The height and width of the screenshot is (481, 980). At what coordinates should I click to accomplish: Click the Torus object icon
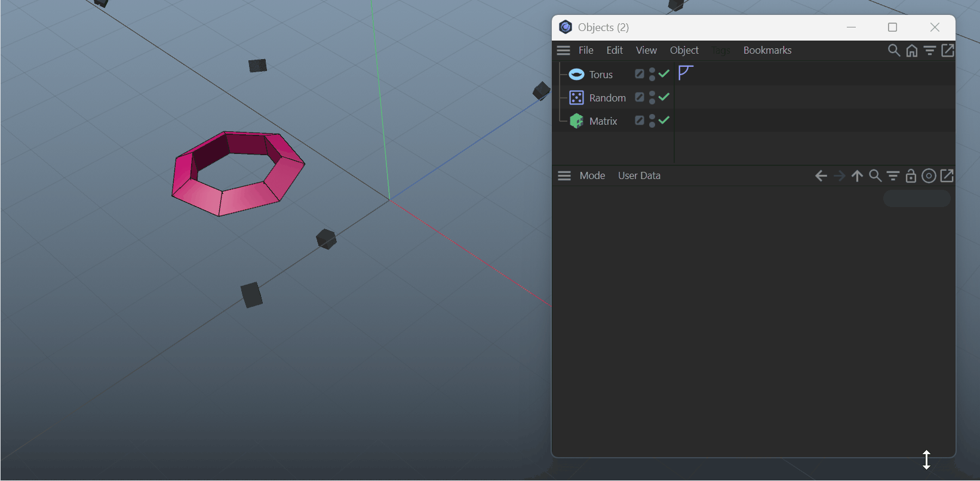click(x=576, y=75)
